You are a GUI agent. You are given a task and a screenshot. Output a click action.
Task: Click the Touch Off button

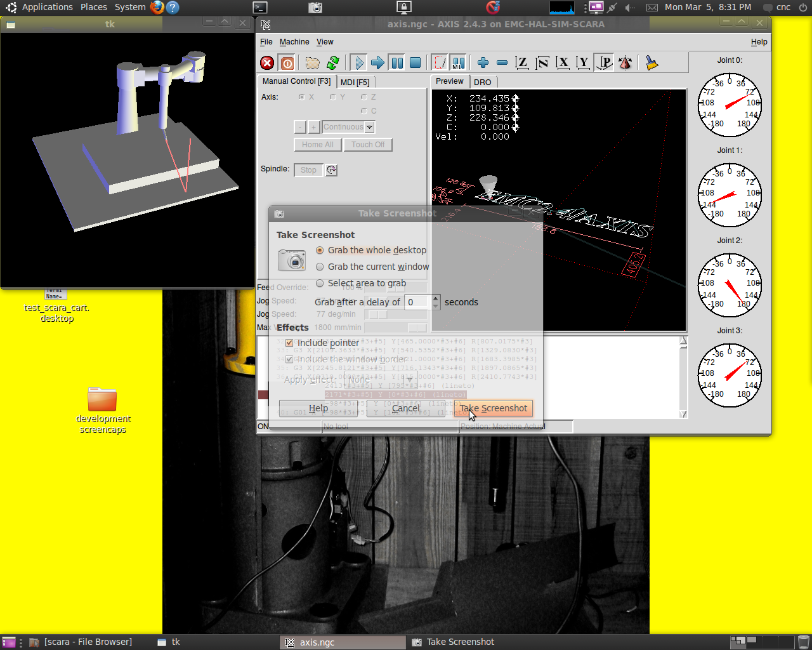pos(368,145)
